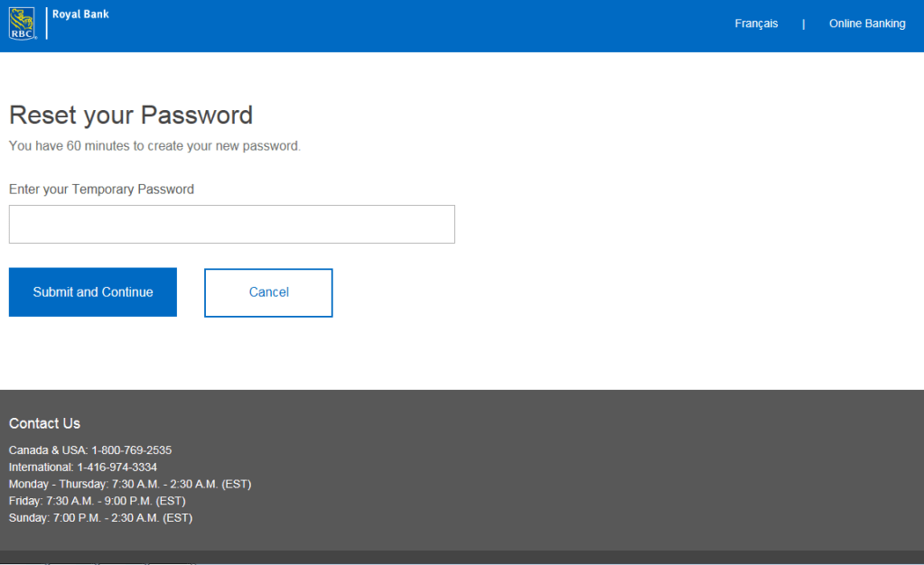The height and width of the screenshot is (565, 924).
Task: Select the International phone number 1-416-974-3334
Action: (117, 468)
